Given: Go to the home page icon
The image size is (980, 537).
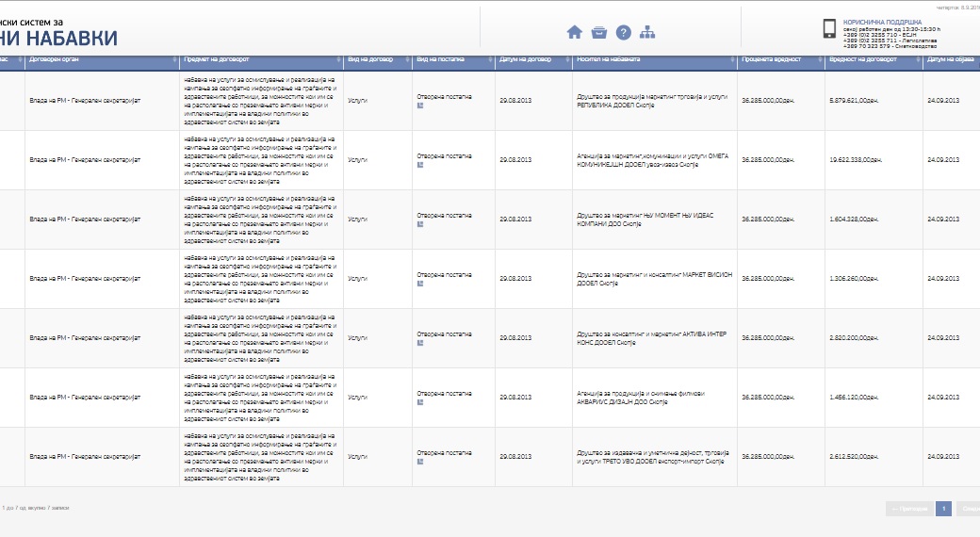Looking at the screenshot, I should pyautogui.click(x=575, y=33).
